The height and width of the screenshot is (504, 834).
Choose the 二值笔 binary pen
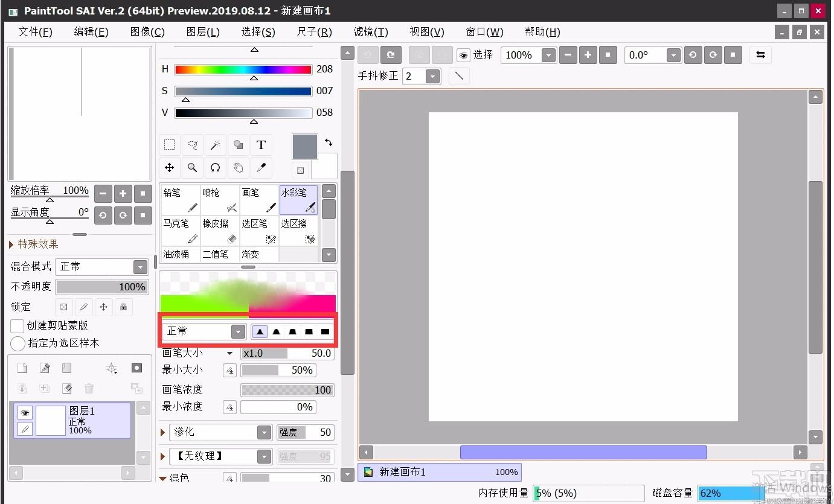(220, 254)
